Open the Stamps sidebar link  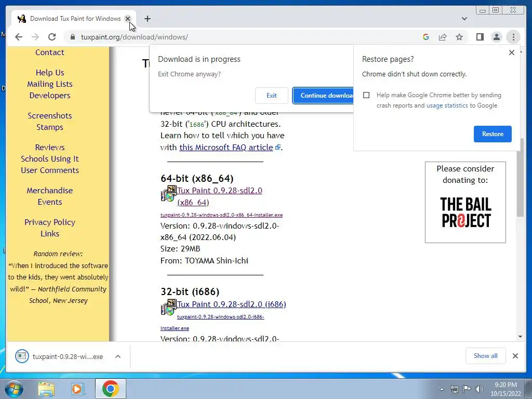pyautogui.click(x=50, y=127)
